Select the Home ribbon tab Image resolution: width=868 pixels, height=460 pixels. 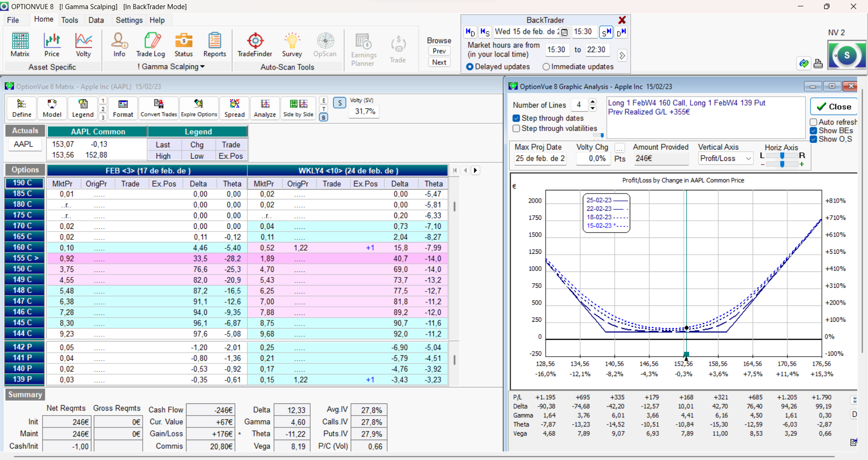click(x=43, y=19)
